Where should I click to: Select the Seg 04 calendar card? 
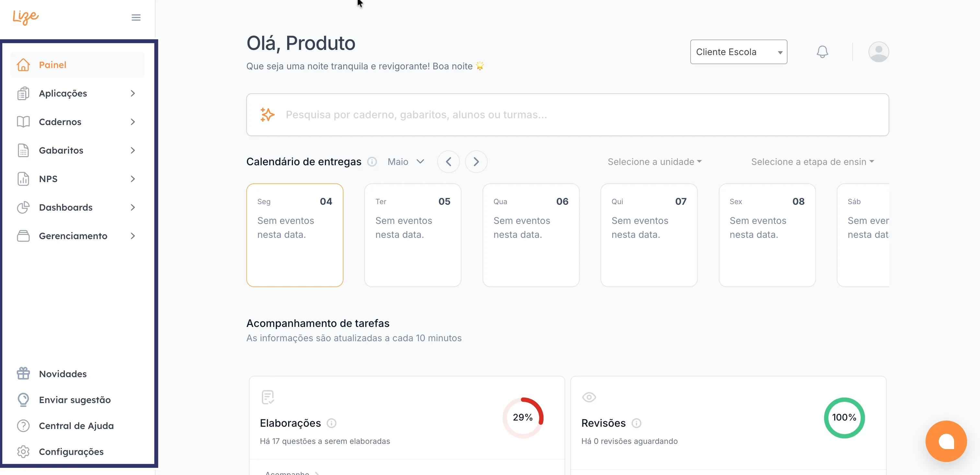coord(295,235)
